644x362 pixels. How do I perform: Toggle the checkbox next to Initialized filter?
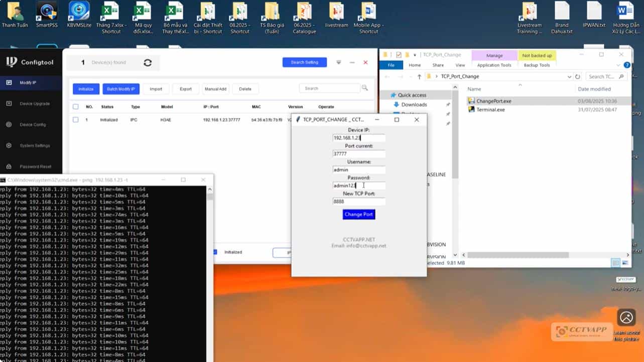pyautogui.click(x=215, y=252)
